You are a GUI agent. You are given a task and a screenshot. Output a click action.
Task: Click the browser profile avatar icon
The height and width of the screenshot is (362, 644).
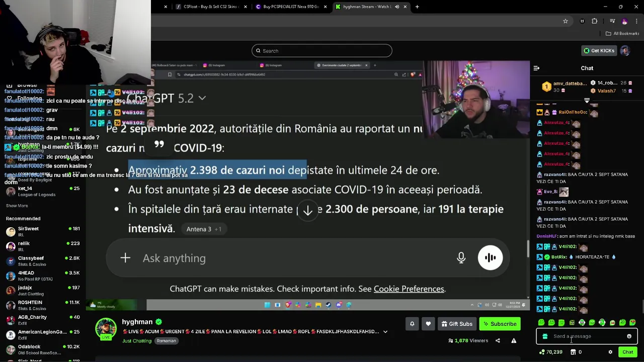tap(624, 21)
